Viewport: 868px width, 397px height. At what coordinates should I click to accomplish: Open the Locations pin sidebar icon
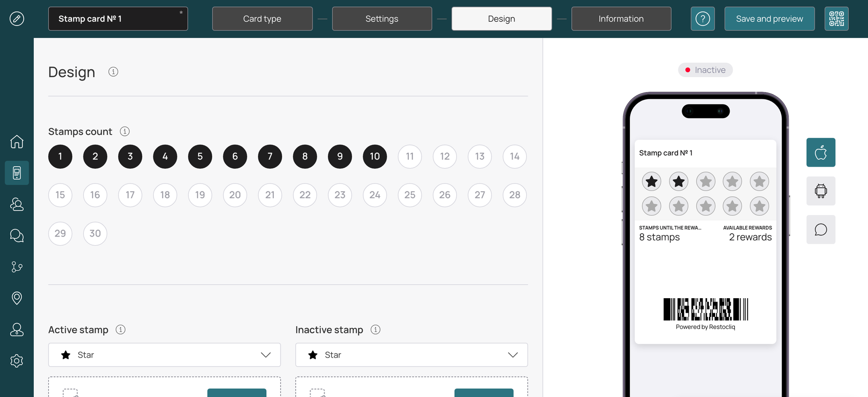pyautogui.click(x=17, y=298)
